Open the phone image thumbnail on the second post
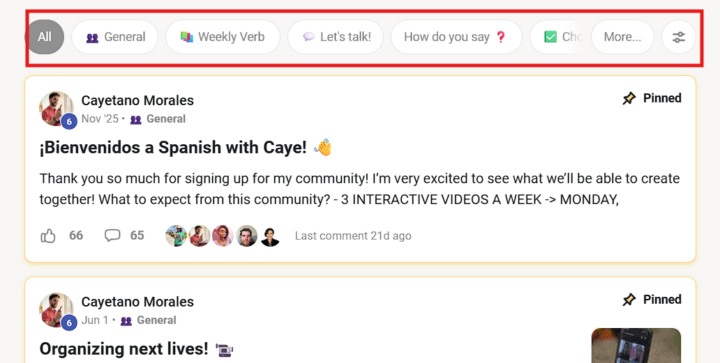The height and width of the screenshot is (363, 720). coord(636,345)
